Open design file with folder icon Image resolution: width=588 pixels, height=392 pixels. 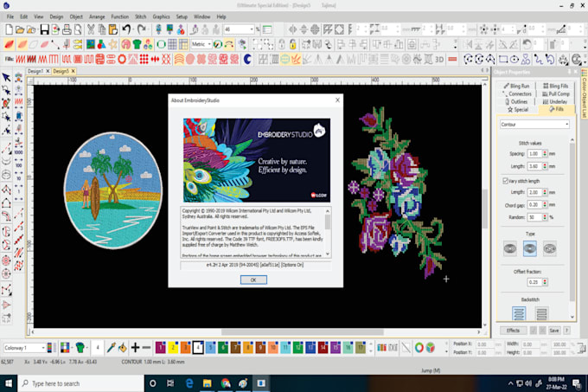click(20, 29)
